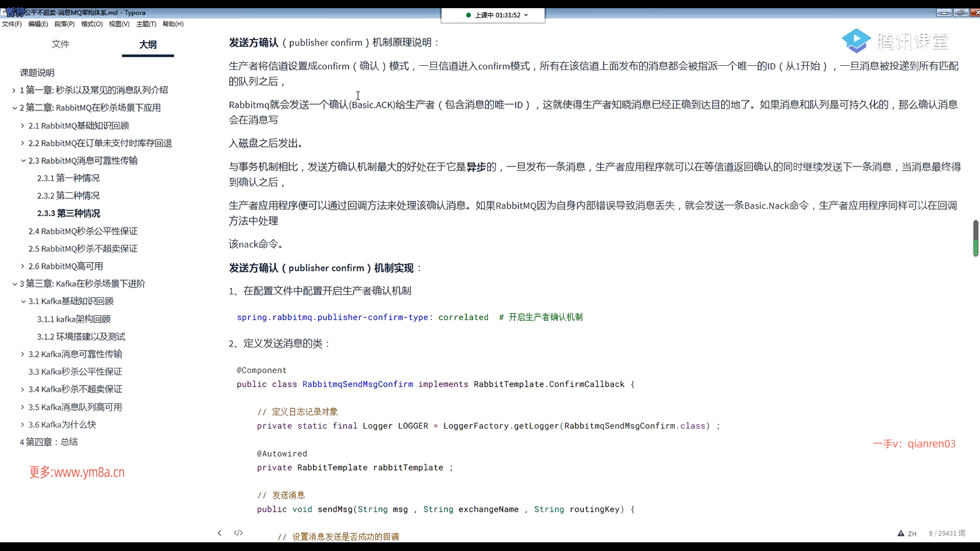This screenshot has height=551, width=980.
Task: Expand chapter 1 秒杀 outline item
Action: pyautogui.click(x=14, y=90)
